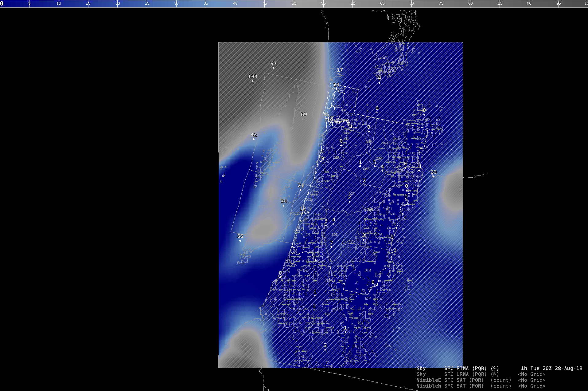Select forecast zone label 018
Screen dimensions: 588x391
[x=368, y=270]
